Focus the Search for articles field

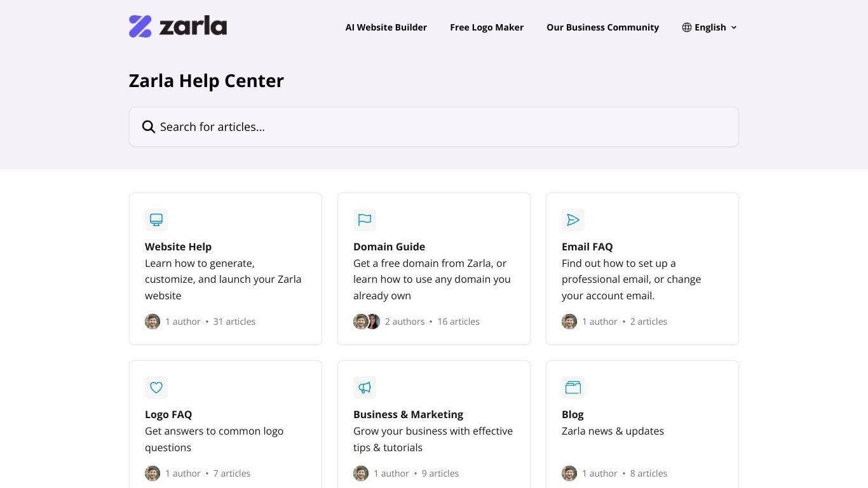coord(434,127)
